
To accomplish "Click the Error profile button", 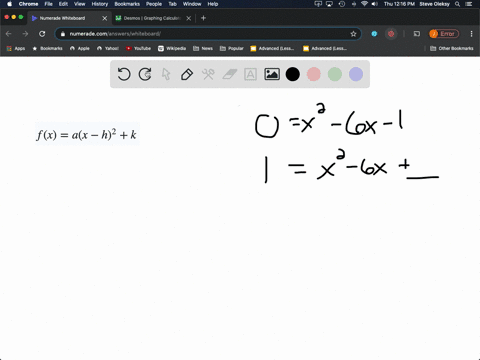I will [444, 34].
